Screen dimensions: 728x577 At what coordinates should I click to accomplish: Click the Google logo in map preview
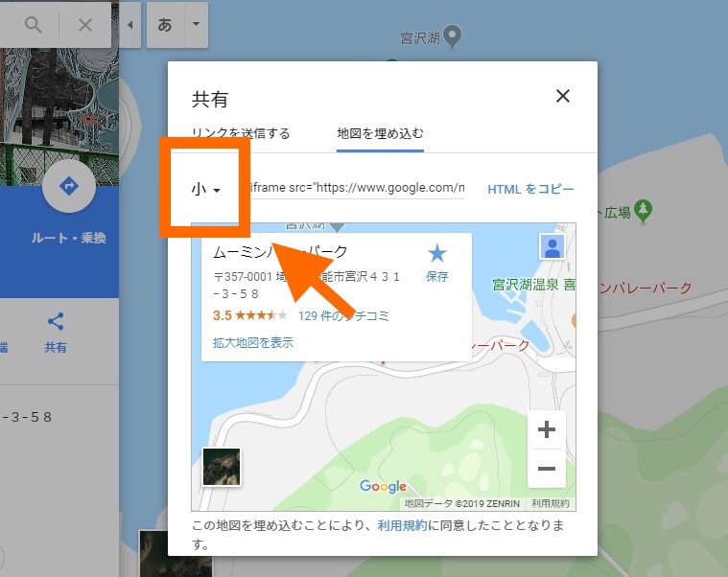383,486
